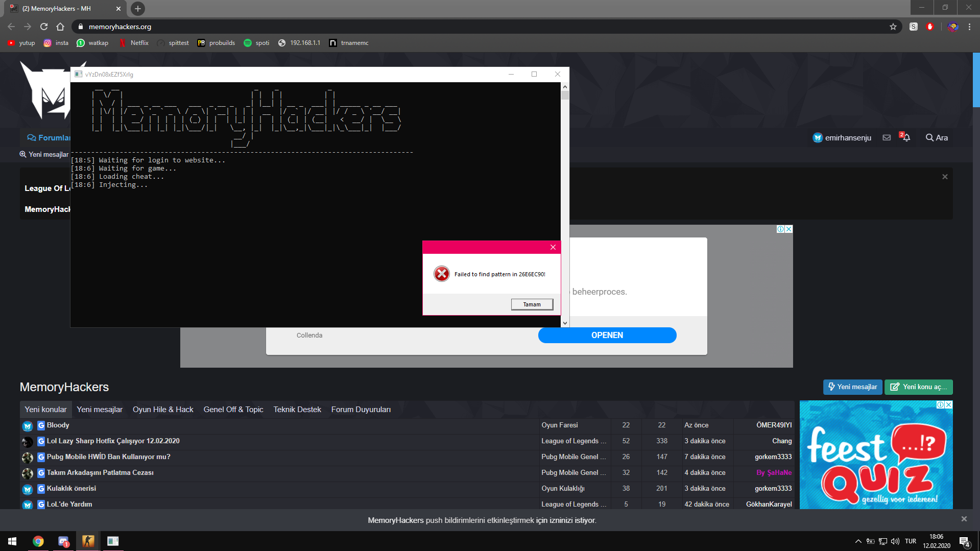
Task: Open Discord from the taskbar
Action: 63,541
